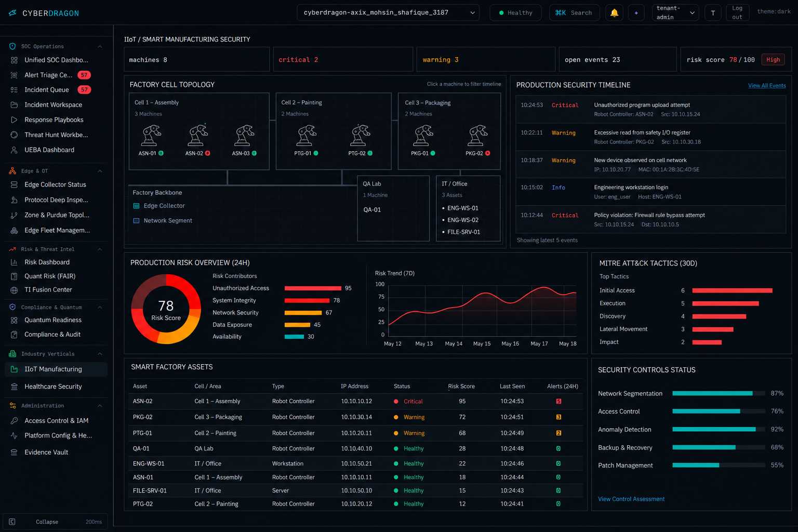Select ASN-01 robot arm icon
The image size is (798, 532).
coord(151,135)
